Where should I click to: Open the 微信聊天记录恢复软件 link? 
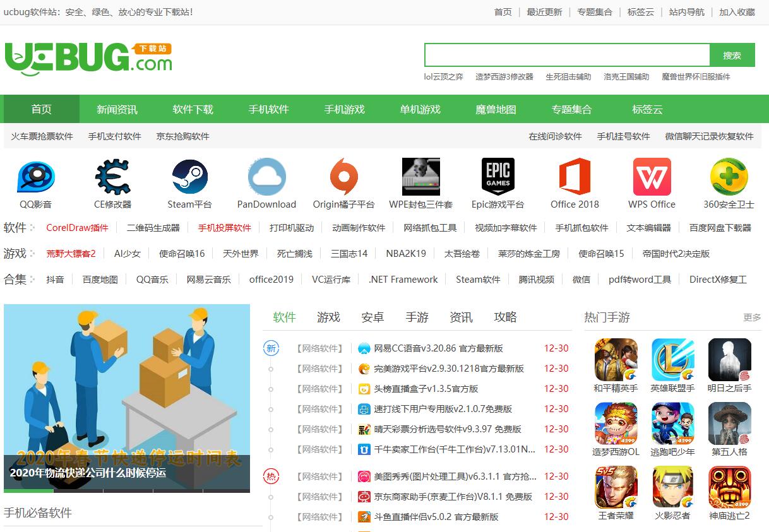pos(710,136)
